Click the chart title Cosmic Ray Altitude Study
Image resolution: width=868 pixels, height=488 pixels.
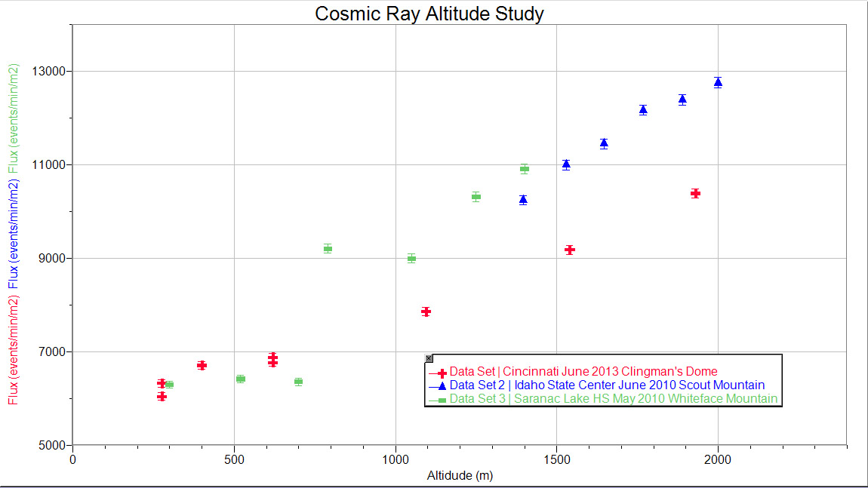click(x=430, y=13)
